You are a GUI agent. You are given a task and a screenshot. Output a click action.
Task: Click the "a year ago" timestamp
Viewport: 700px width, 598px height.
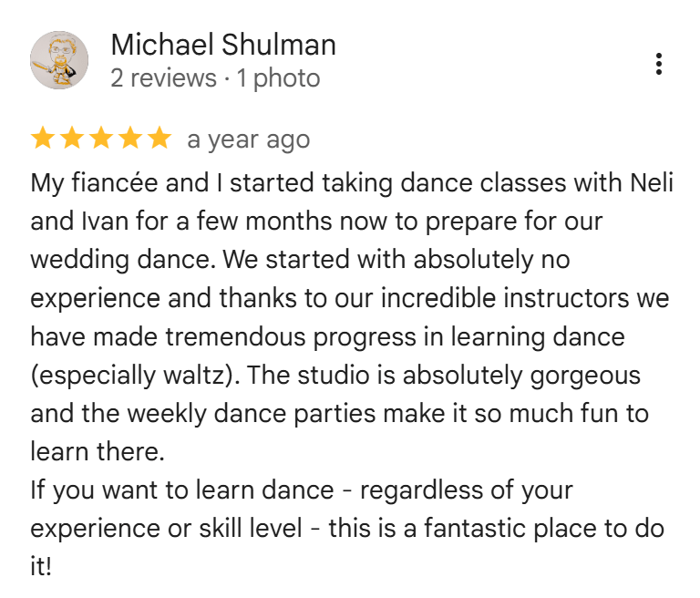(248, 139)
